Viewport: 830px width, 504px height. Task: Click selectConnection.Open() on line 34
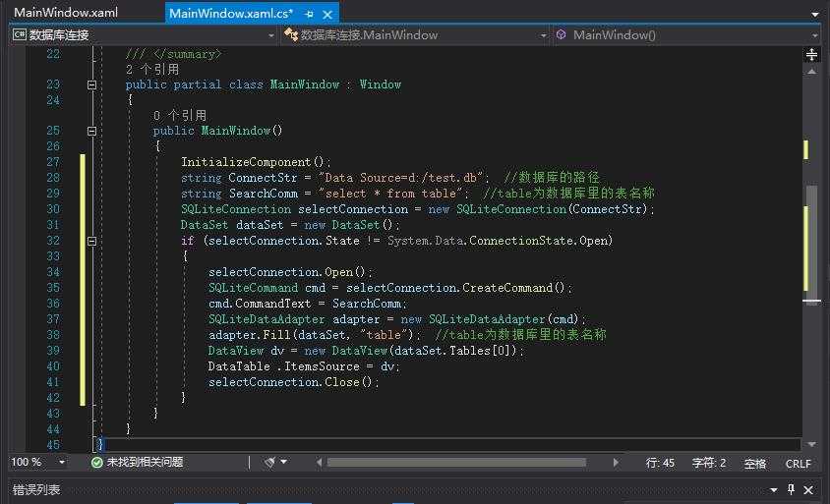(x=287, y=272)
